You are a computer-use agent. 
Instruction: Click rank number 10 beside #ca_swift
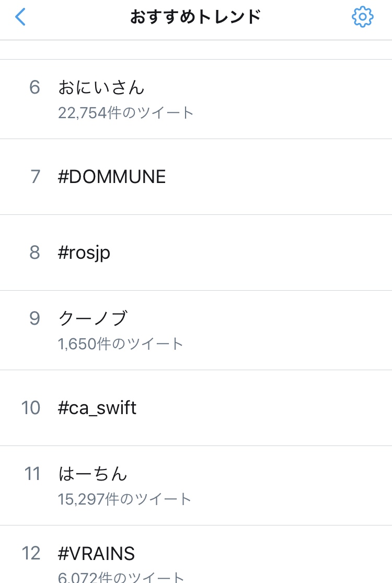[x=31, y=407]
